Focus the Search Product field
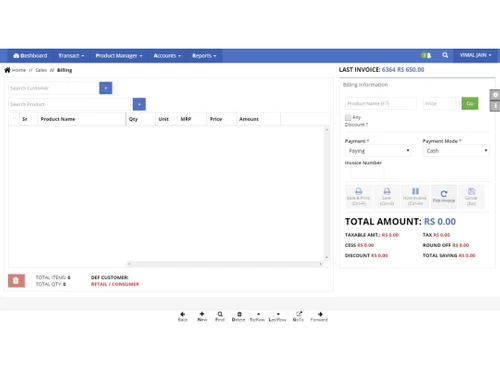Viewport: 500px width, 375px height. click(x=70, y=104)
